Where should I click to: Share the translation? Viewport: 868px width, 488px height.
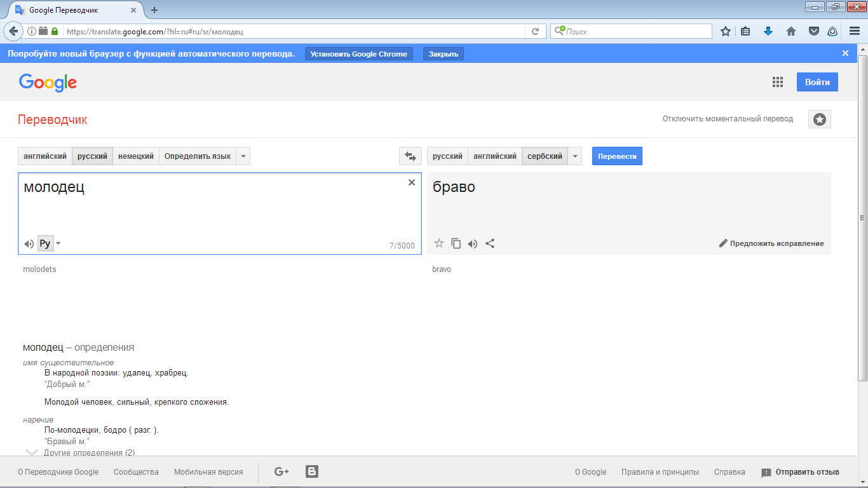(490, 243)
